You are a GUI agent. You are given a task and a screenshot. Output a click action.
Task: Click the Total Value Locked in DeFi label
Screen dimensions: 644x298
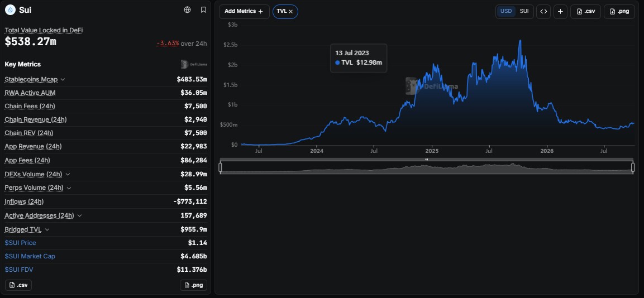(44, 30)
